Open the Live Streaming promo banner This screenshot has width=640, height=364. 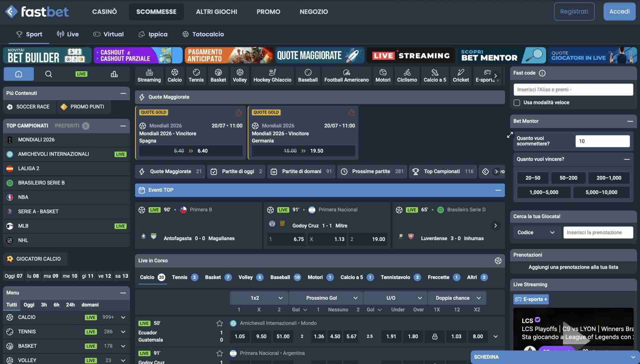point(411,55)
